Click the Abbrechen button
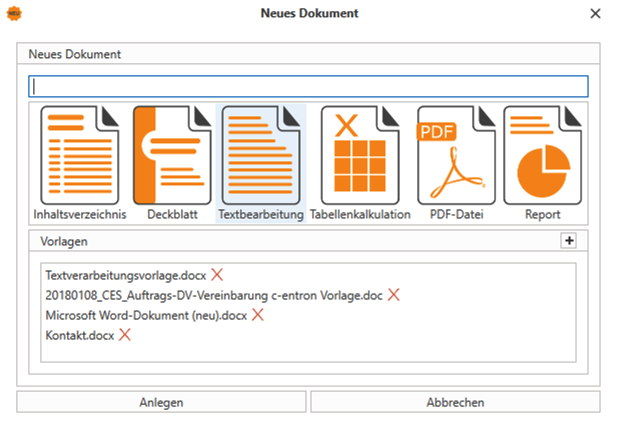This screenshot has width=618, height=429. 455,402
